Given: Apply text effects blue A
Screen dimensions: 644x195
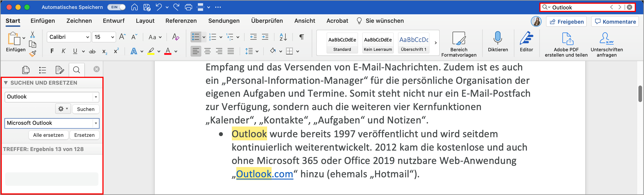Looking at the screenshot, I should click(134, 51).
